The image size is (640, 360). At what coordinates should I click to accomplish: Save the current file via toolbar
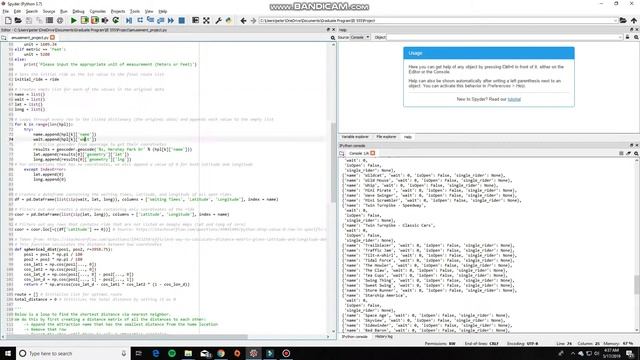pos(29,20)
